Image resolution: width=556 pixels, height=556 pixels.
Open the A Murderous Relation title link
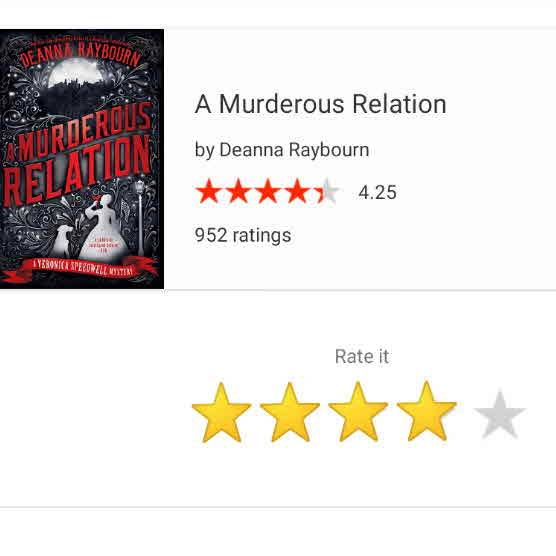tap(321, 104)
